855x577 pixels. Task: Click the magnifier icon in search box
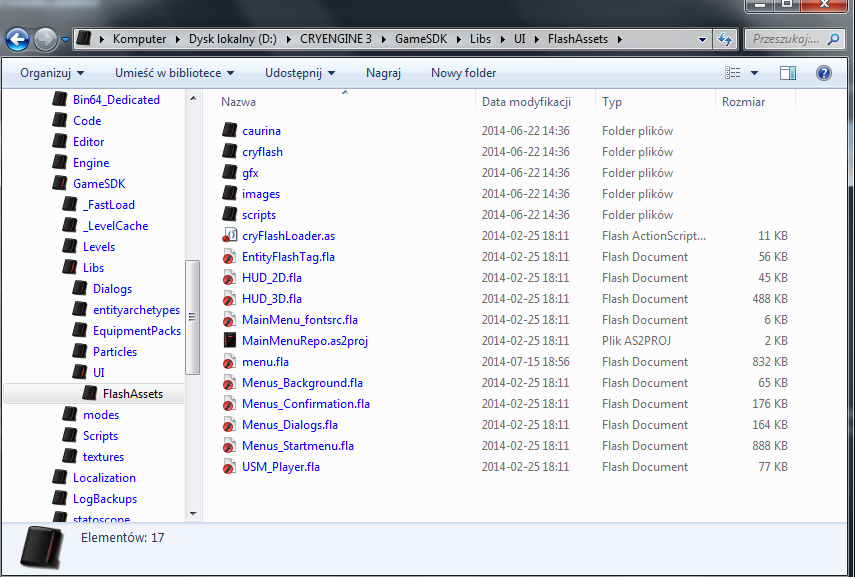833,39
